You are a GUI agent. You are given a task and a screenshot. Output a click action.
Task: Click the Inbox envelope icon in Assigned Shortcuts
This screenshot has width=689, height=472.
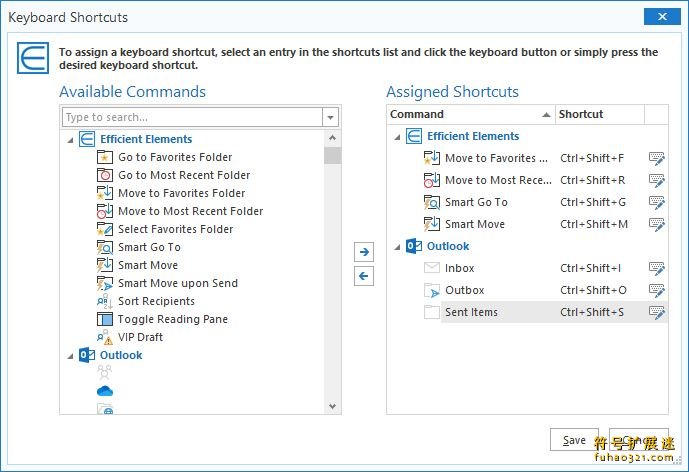point(432,268)
